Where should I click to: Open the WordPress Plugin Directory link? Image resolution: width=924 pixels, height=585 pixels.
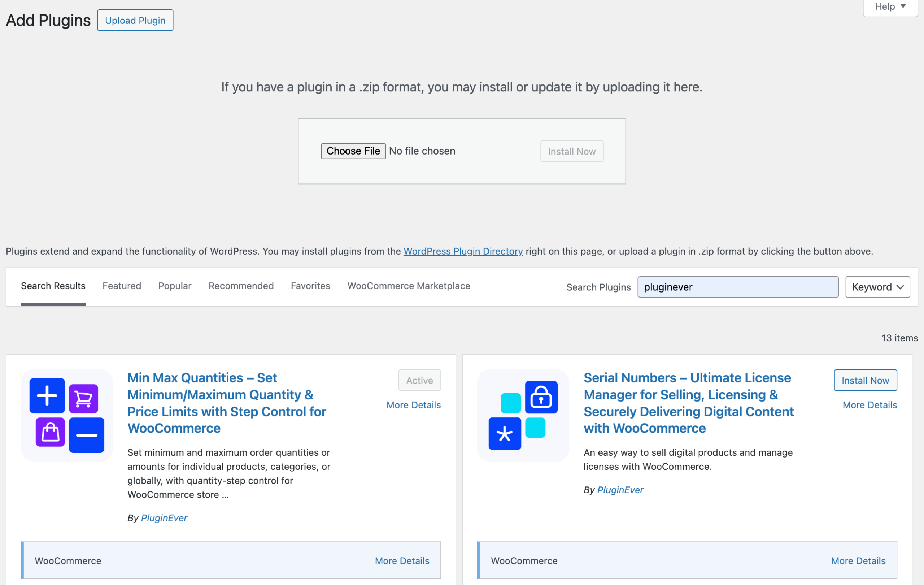463,251
